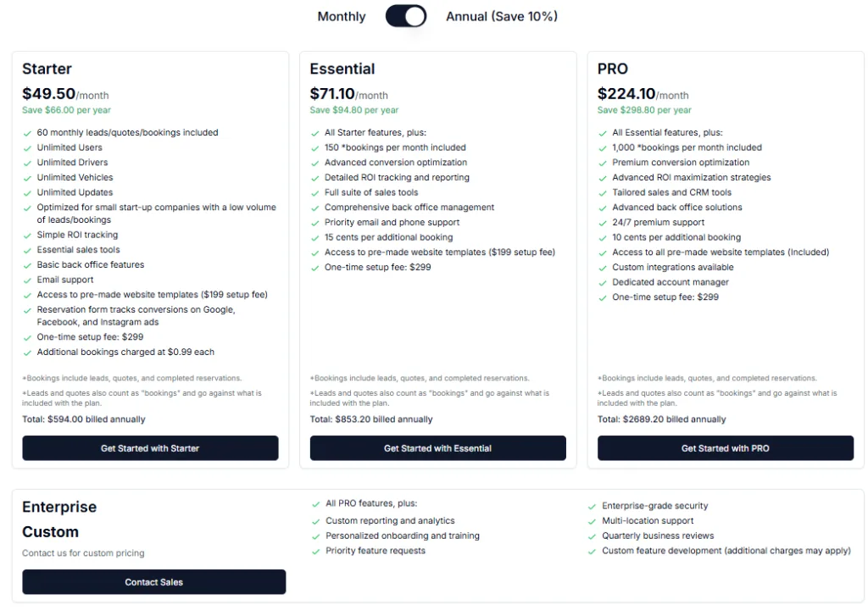Image resolution: width=868 pixels, height=616 pixels.
Task: Click "Get Started with Starter"
Action: click(150, 448)
